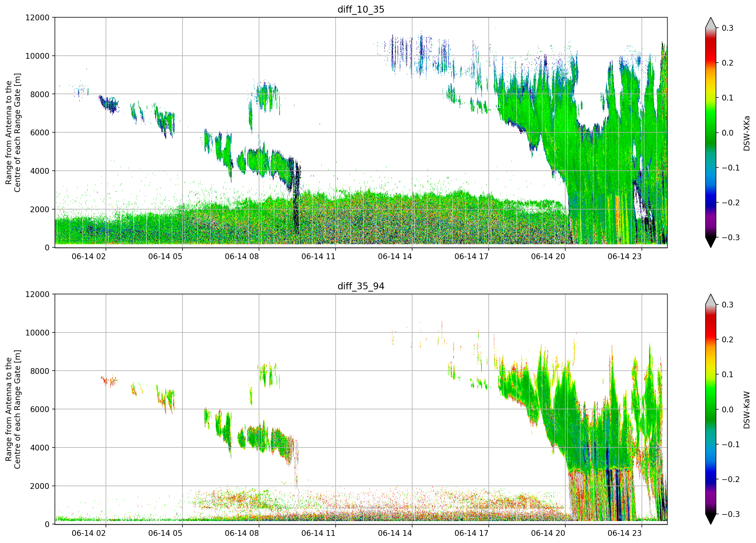Click the gray upper extend arrow on DSW-XKa colorbar
Viewport: 756px width, 543px height.
coord(711,23)
